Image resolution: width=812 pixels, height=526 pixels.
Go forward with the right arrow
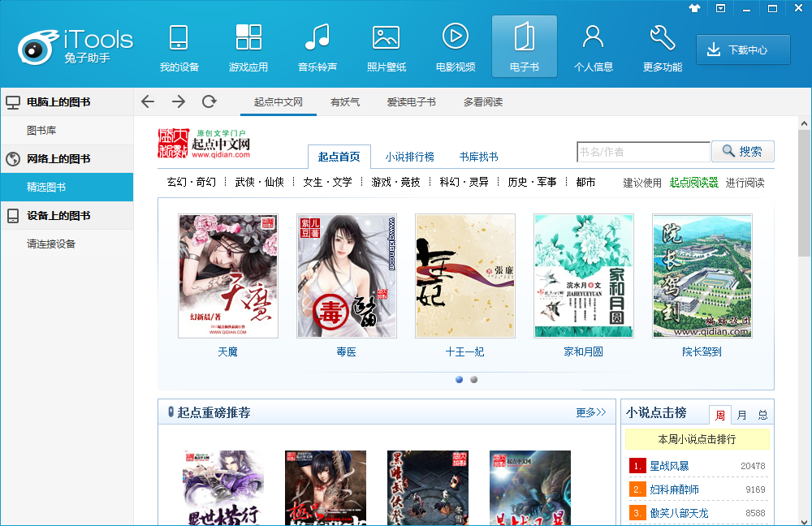click(x=178, y=101)
